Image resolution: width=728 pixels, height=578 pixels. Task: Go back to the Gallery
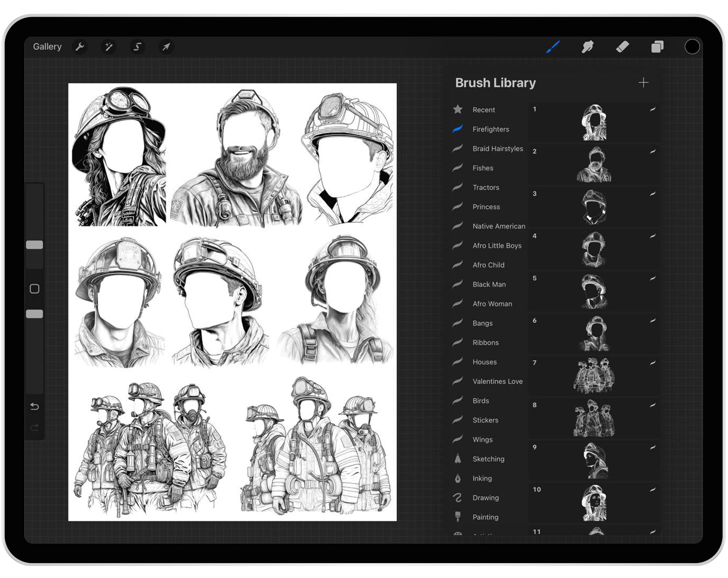coord(47,47)
